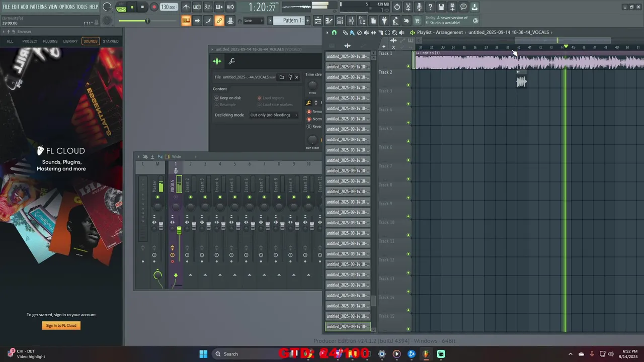This screenshot has height=362, width=644.
Task: Switch to the LIBRARY browser tab
Action: (70, 41)
